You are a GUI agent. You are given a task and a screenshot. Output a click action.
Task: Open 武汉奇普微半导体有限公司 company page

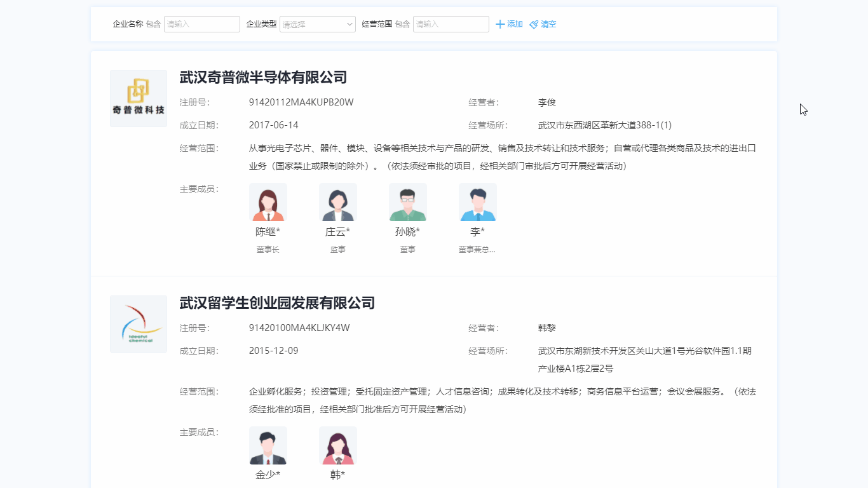pos(263,77)
